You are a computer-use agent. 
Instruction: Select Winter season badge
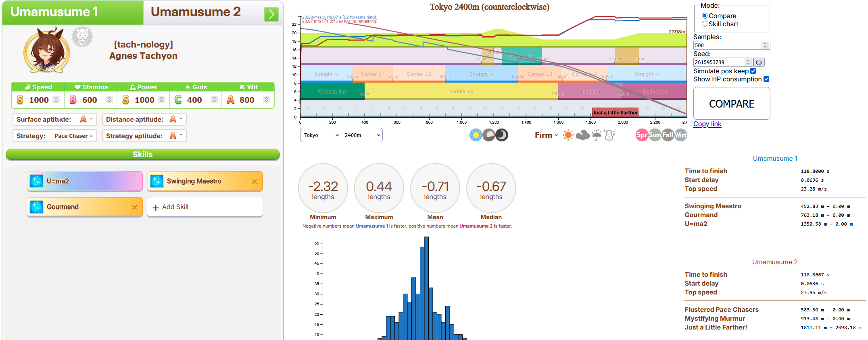point(680,135)
